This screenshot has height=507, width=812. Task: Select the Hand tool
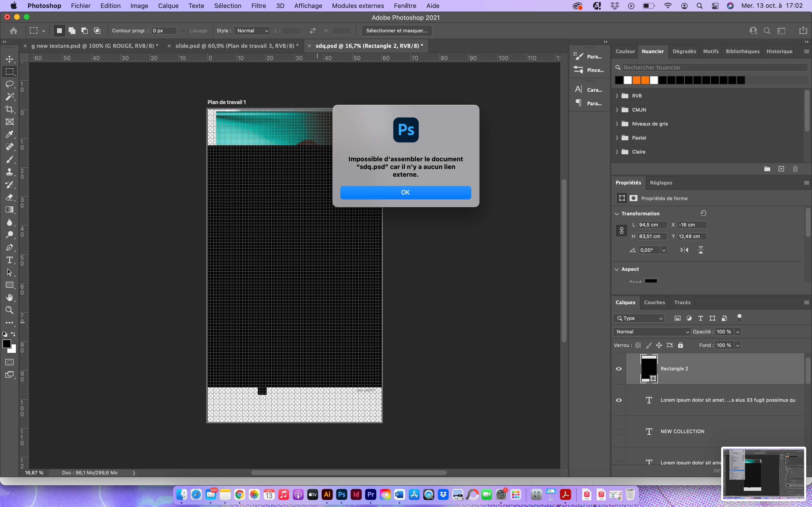9,298
